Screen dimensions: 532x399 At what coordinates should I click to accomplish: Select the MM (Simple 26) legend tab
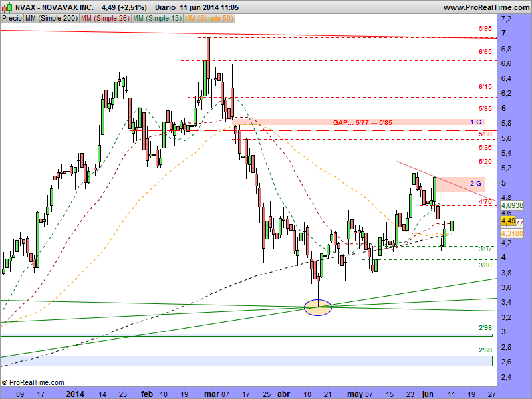[x=105, y=19]
